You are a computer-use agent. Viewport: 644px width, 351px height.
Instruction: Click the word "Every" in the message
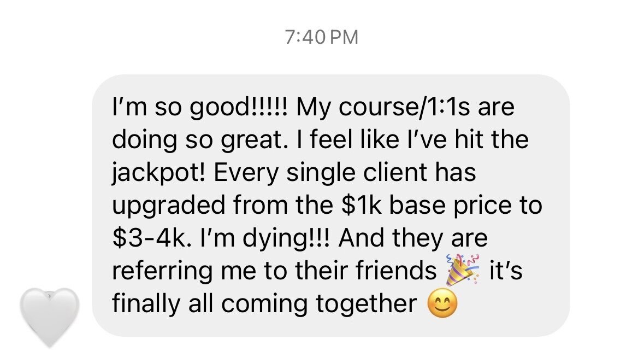pos(246,173)
